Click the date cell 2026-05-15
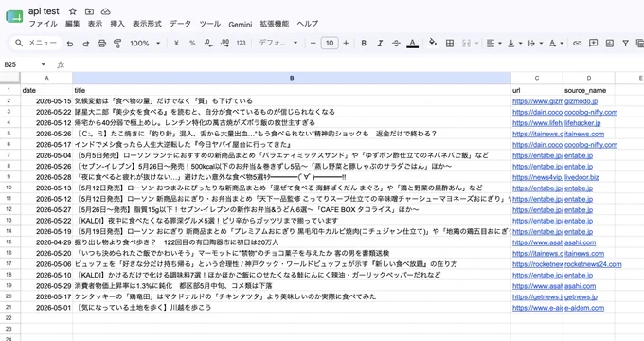 point(46,101)
